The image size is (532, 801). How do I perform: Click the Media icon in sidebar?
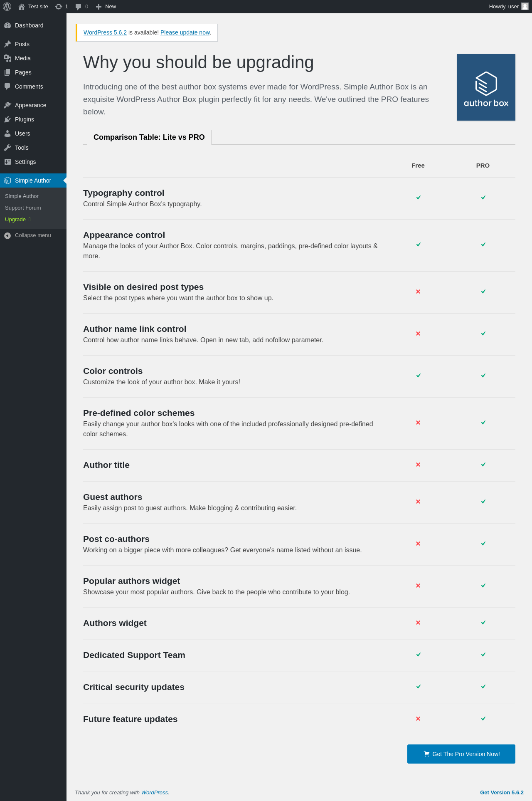[7, 58]
